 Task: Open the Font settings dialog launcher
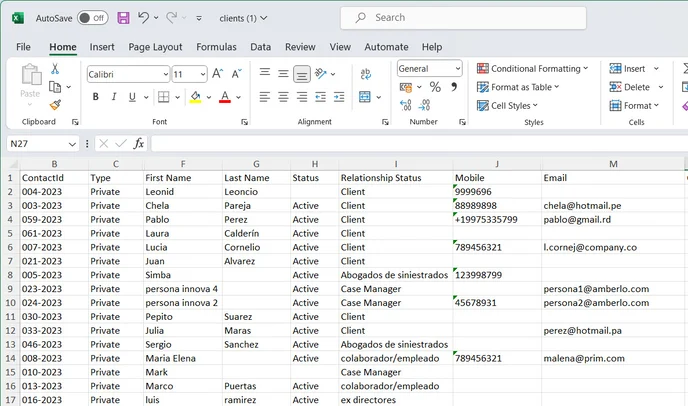pos(244,122)
